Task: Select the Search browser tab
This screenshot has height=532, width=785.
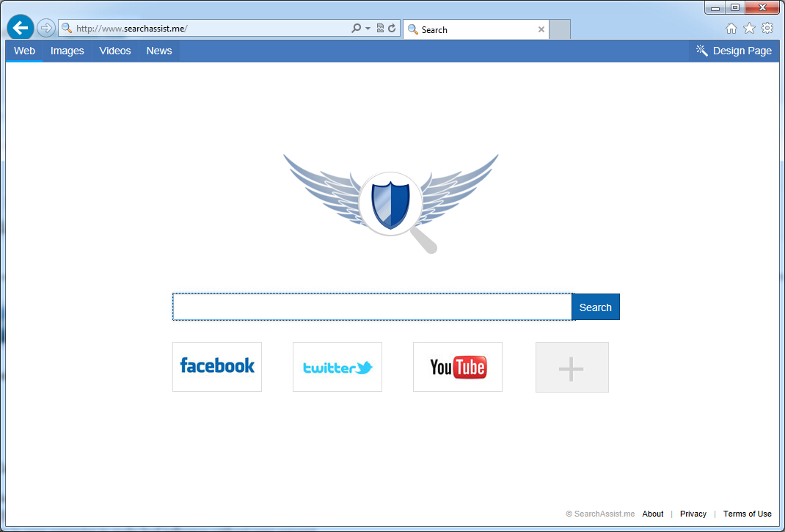Action: pyautogui.click(x=476, y=29)
